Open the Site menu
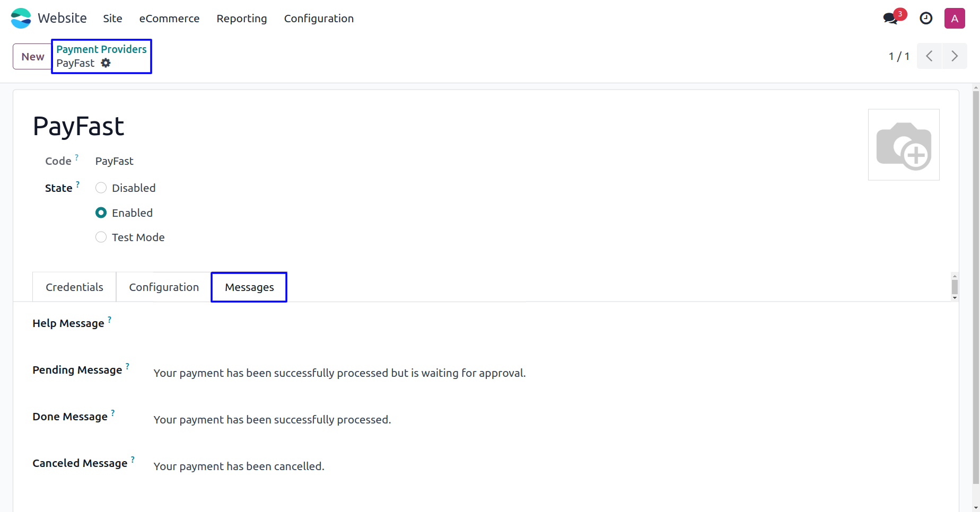Viewport: 980px width, 512px height. click(112, 19)
